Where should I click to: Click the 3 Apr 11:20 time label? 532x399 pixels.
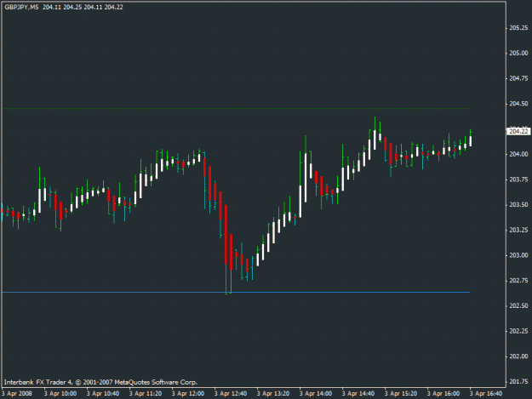point(146,394)
